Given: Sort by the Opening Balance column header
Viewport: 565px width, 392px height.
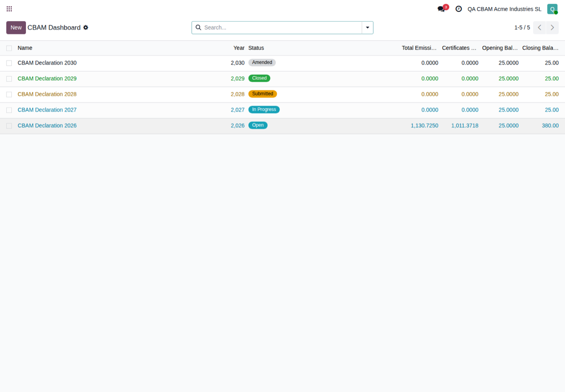Looking at the screenshot, I should point(500,48).
